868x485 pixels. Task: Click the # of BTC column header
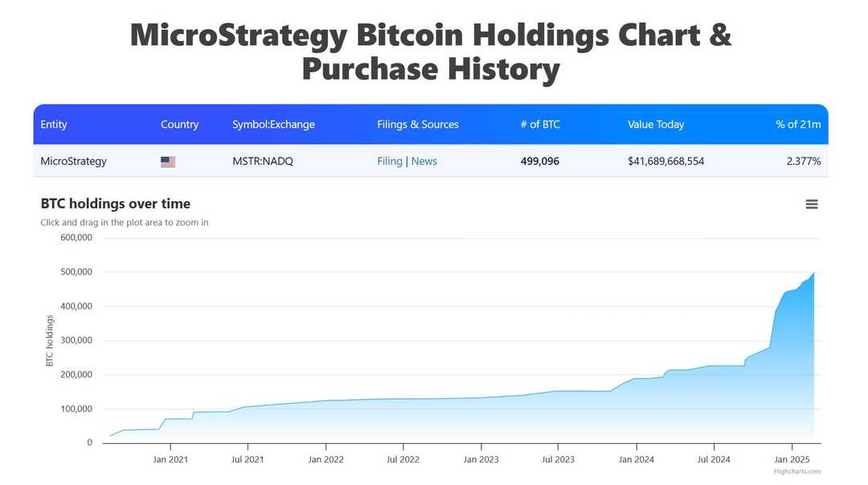coord(540,124)
